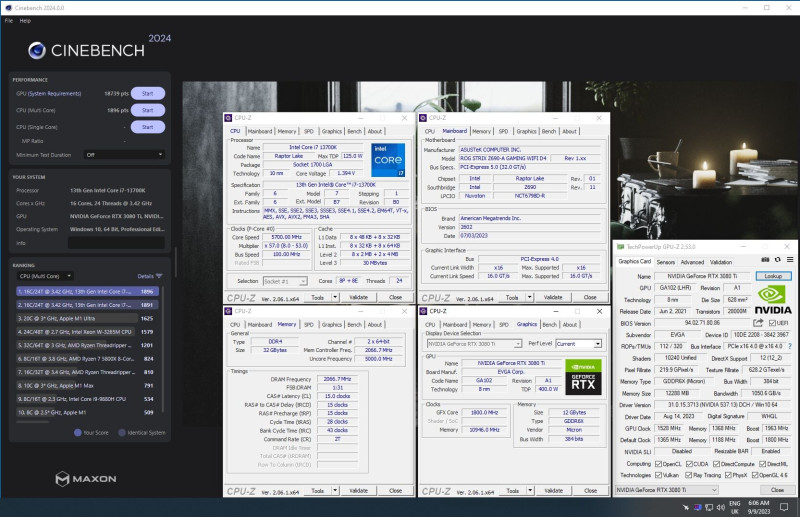Click the Info text field
The image size is (800, 517).
[x=116, y=243]
